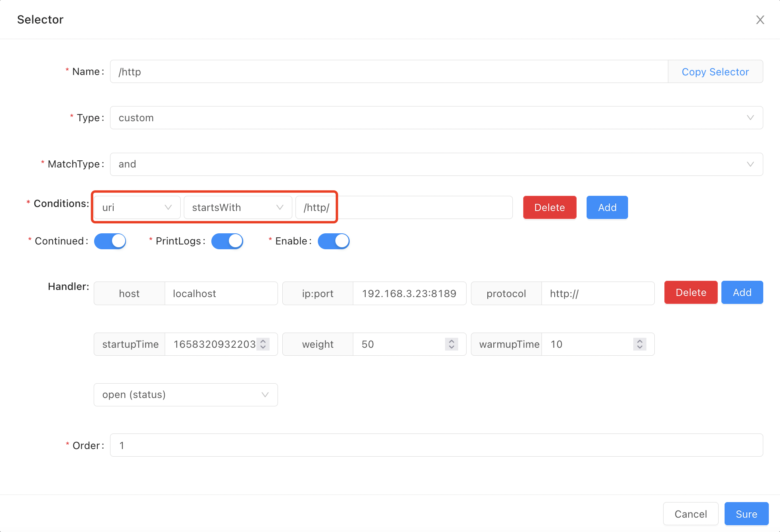Open the uri condition parameter dropdown
This screenshot has width=780, height=532.
point(137,207)
